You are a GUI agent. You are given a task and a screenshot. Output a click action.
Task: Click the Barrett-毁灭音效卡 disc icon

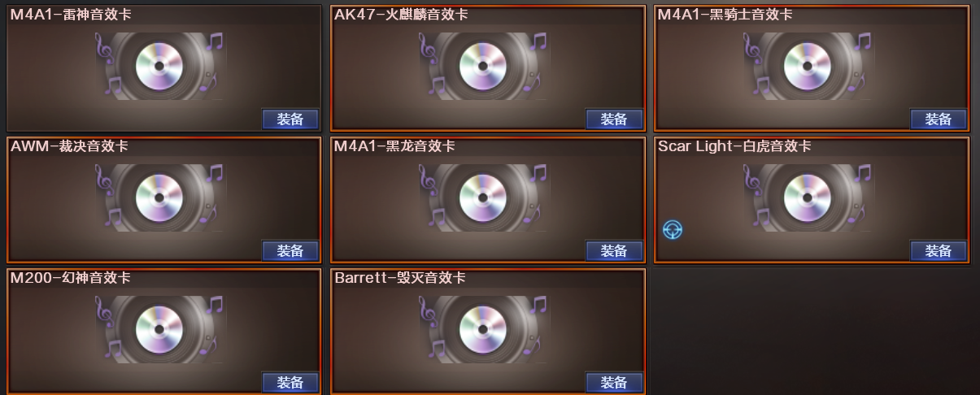click(x=483, y=329)
